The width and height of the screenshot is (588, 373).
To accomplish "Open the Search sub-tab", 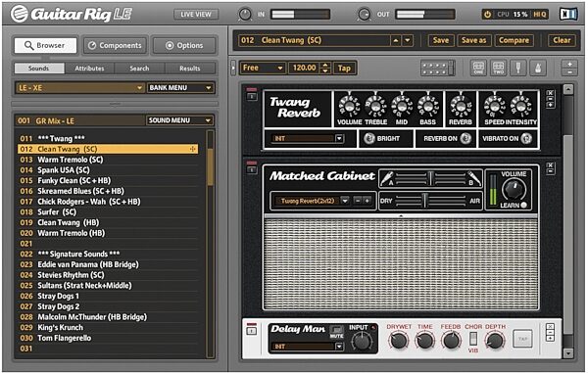I will coord(139,69).
